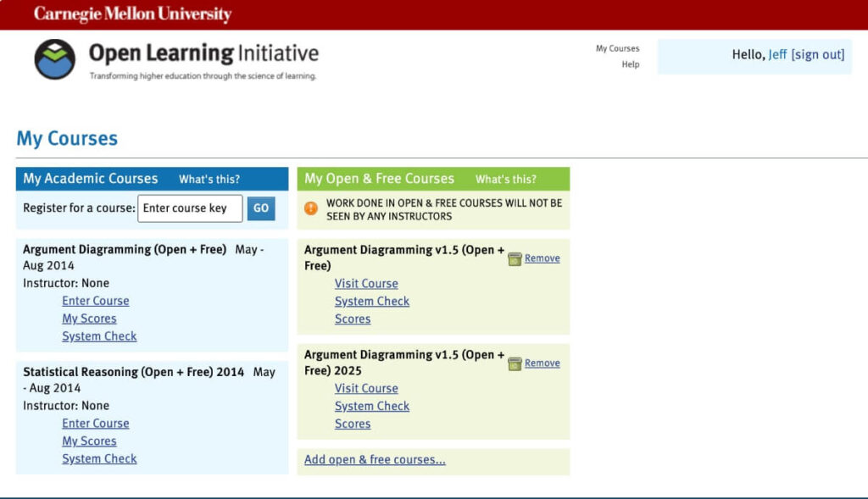
Task: Click the Open Learning Initiative title text
Action: tap(203, 53)
